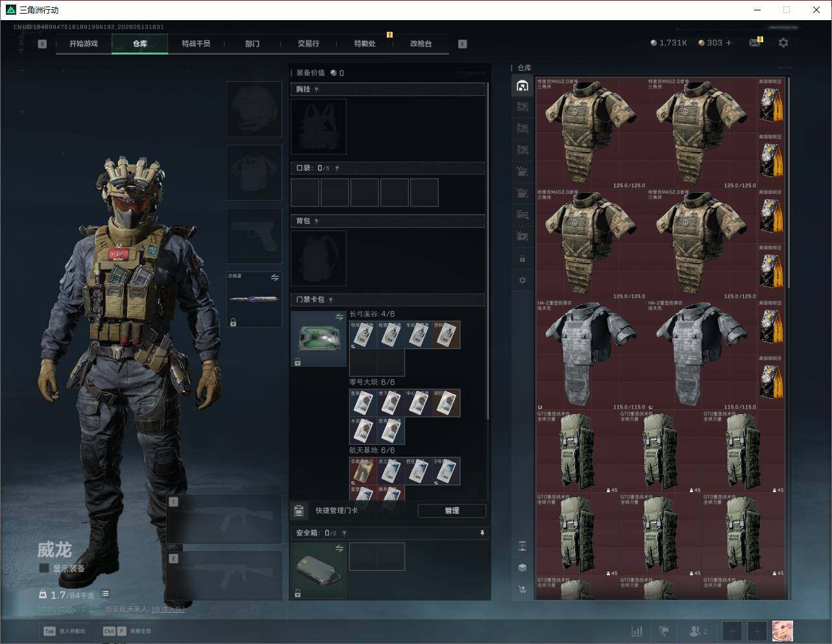Click the cart upload icon in warehouse sidebar
The height and width of the screenshot is (644, 832).
(x=522, y=589)
